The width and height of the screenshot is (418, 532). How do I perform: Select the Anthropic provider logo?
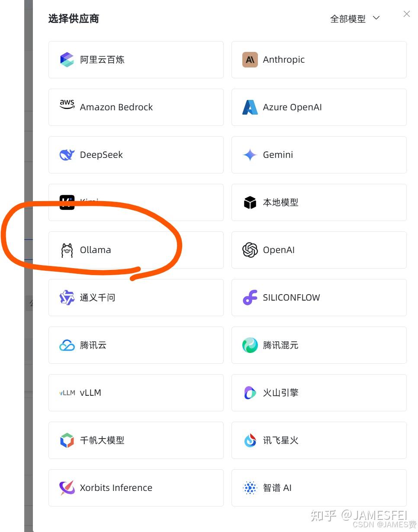(250, 60)
